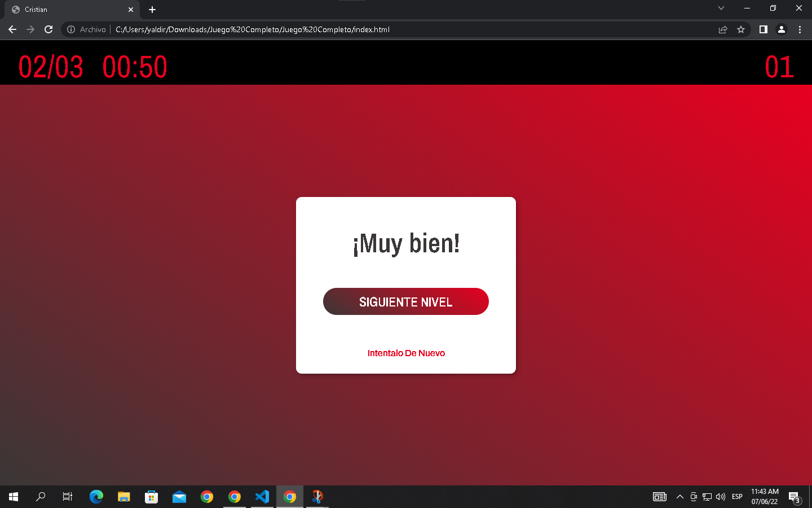The image size is (812, 508).
Task: Bookmark this page with the star icon
Action: 741,29
